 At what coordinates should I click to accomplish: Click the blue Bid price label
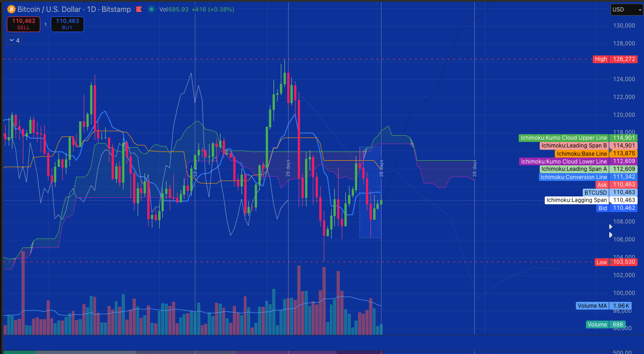click(603, 208)
